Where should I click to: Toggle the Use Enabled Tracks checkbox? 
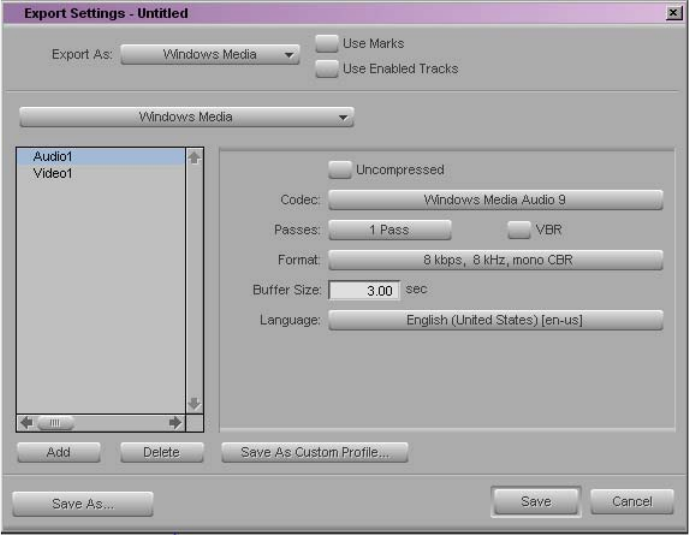coord(326,69)
